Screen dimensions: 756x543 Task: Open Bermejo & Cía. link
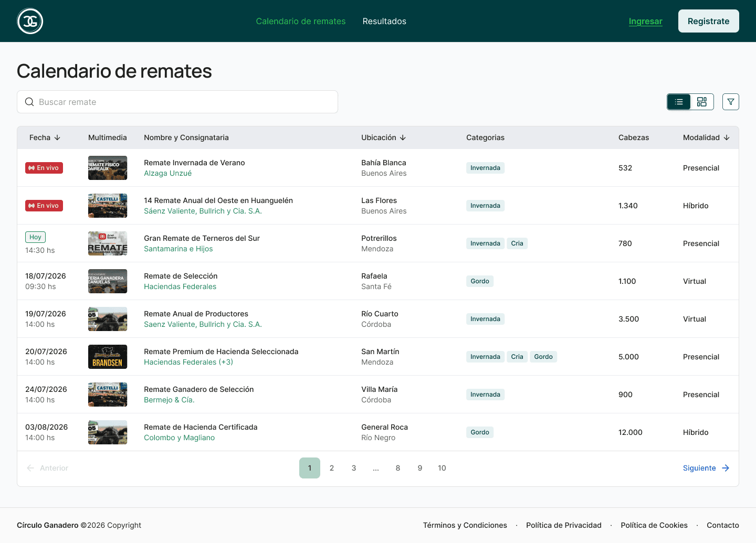pyautogui.click(x=169, y=400)
